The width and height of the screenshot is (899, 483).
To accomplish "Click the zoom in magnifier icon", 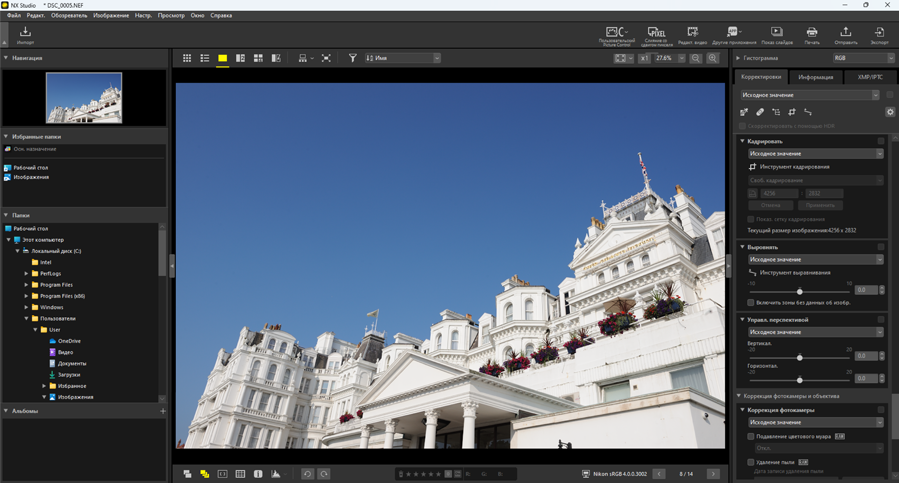I will (x=713, y=59).
